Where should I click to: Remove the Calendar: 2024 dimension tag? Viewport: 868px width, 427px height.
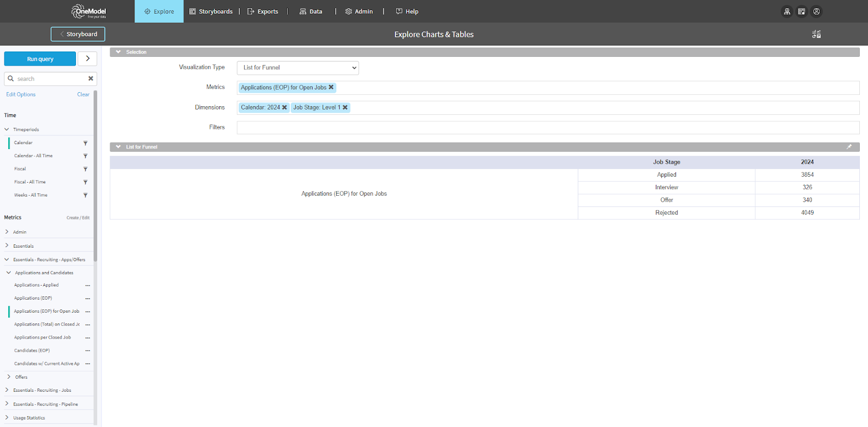coord(284,107)
